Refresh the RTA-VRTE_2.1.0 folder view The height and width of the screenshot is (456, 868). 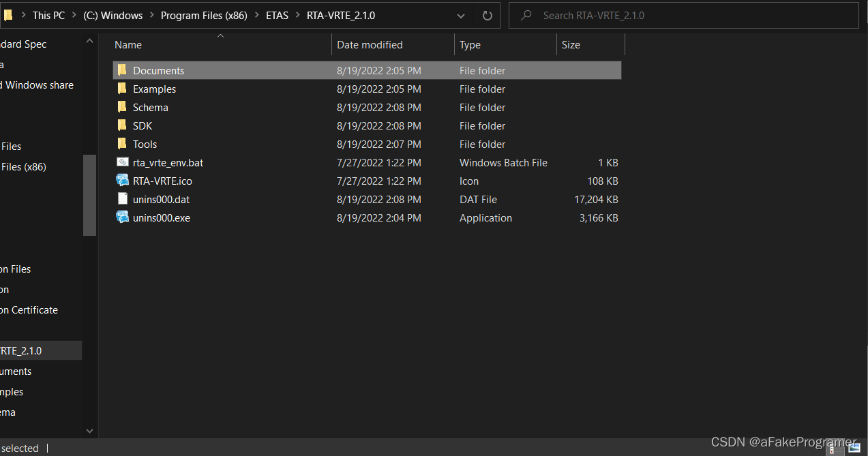tap(487, 15)
